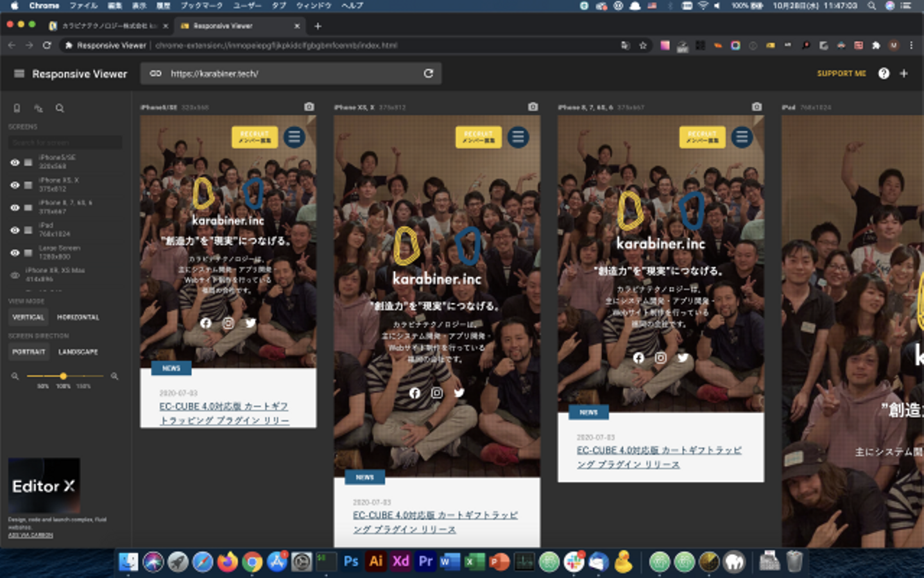Toggle visibility of iPhone5/SE screen
This screenshot has height=578, width=924.
coord(15,162)
